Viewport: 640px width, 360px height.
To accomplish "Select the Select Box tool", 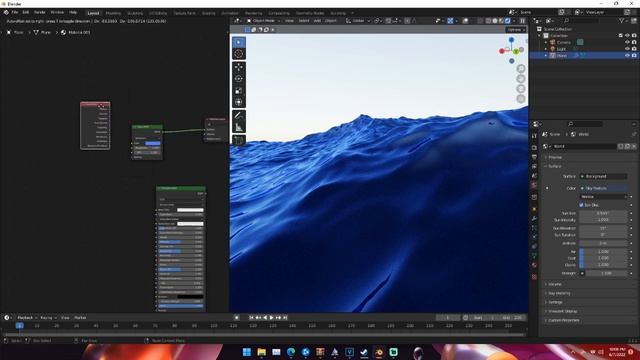I will coord(239,42).
